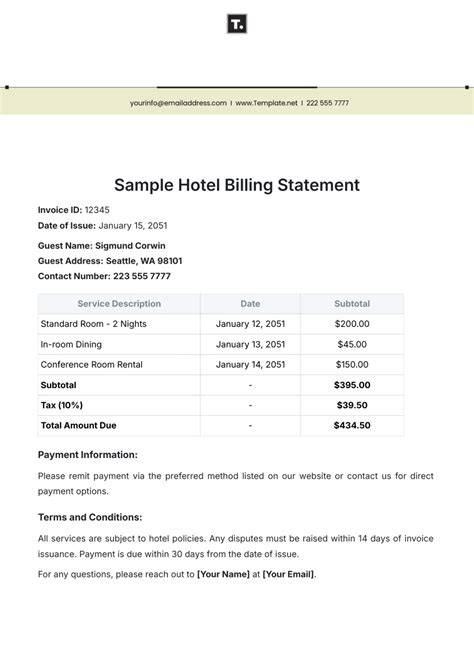Click the Subtotal column header
474x671 pixels.
tap(352, 303)
